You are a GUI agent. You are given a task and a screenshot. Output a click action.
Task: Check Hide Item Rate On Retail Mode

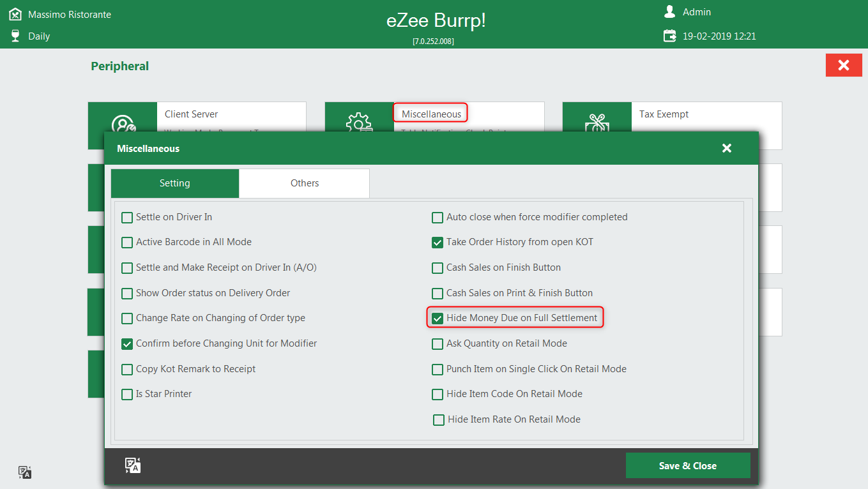(x=439, y=420)
